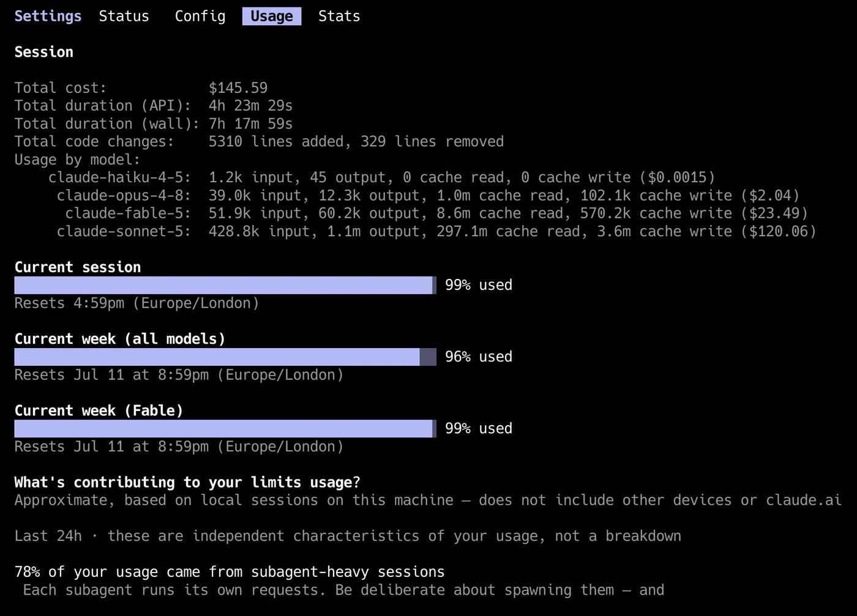Click "Resets 4:59pm (Europe/London)" text

pos(137,303)
